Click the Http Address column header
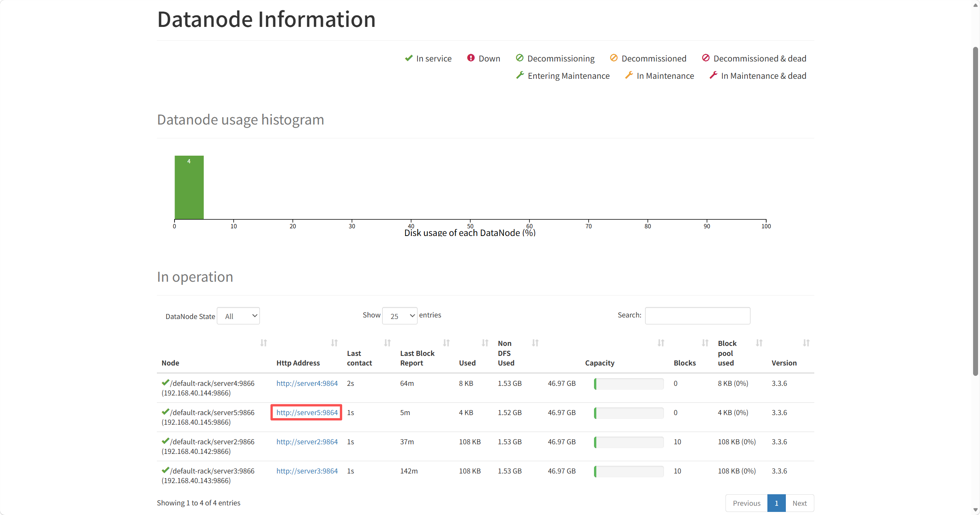This screenshot has width=980, height=515. (x=298, y=363)
